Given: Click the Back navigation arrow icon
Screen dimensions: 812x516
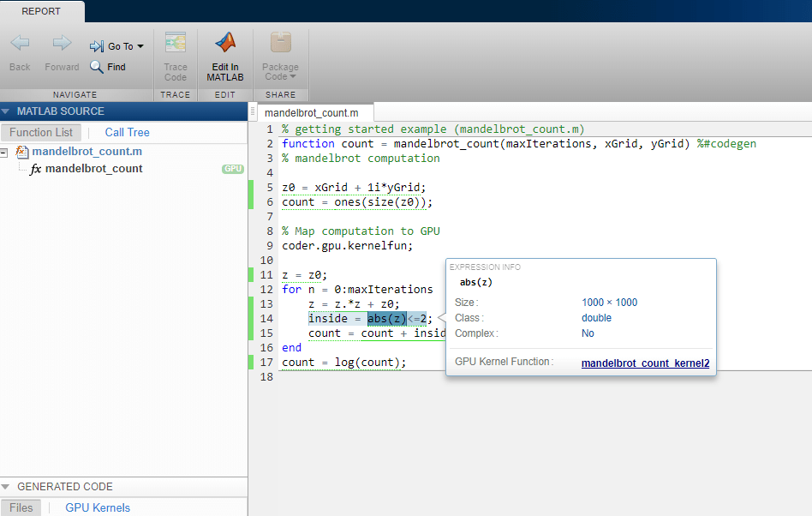Looking at the screenshot, I should tap(20, 44).
